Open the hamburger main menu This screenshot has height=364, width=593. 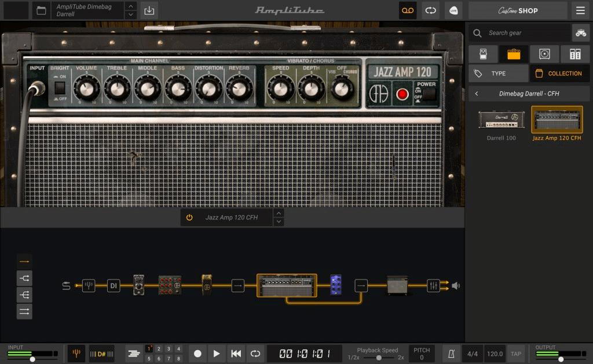580,10
